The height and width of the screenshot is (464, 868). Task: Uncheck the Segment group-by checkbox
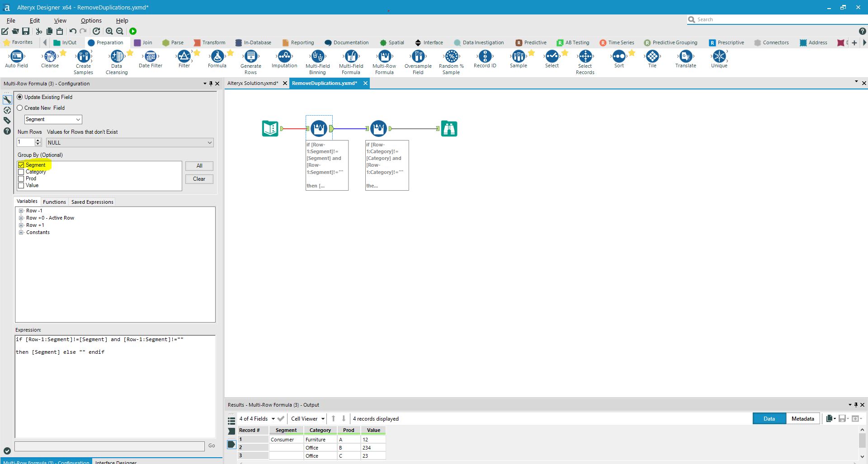[x=21, y=165]
